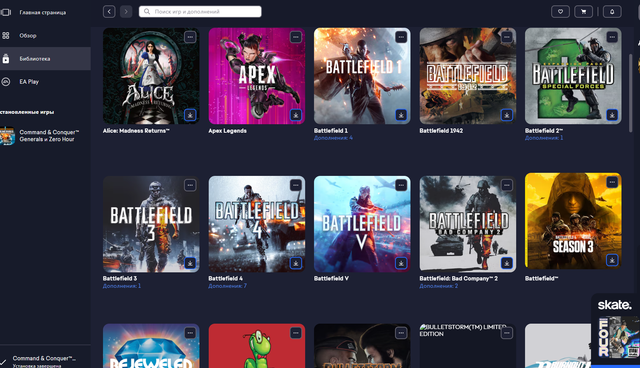Open the skate. promo banner

616,329
